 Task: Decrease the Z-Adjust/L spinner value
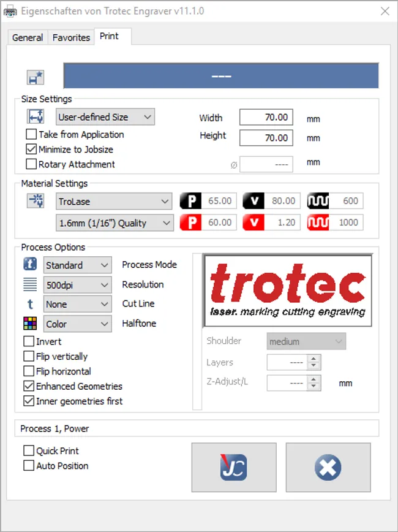point(314,386)
